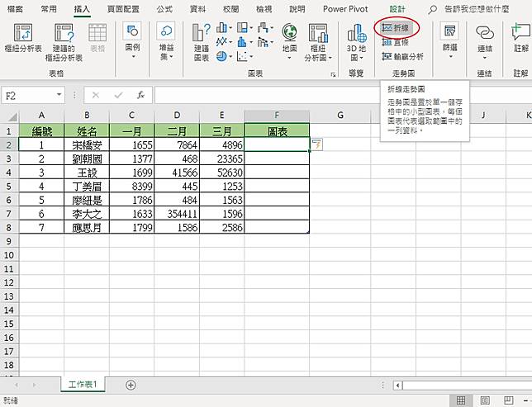Image resolution: width=532 pixels, height=407 pixels.
Task: Expand the 增益集 add-ins dropdown
Action: (x=166, y=41)
